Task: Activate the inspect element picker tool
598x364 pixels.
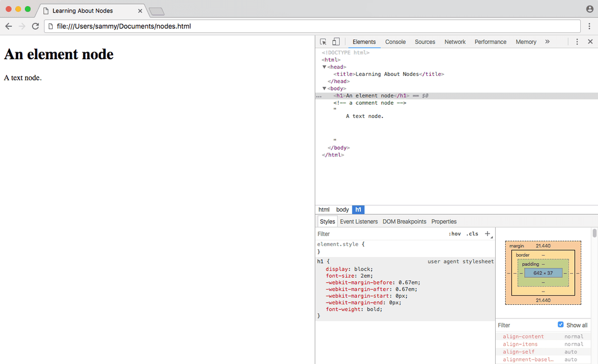Action: tap(323, 42)
